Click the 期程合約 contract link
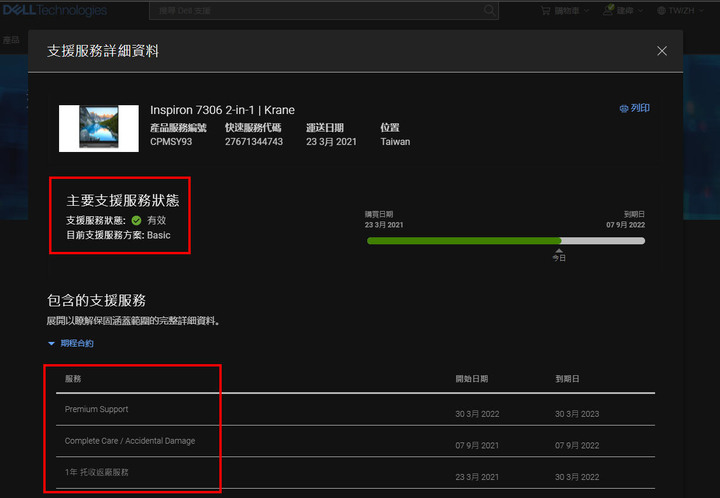The image size is (720, 498). click(77, 343)
